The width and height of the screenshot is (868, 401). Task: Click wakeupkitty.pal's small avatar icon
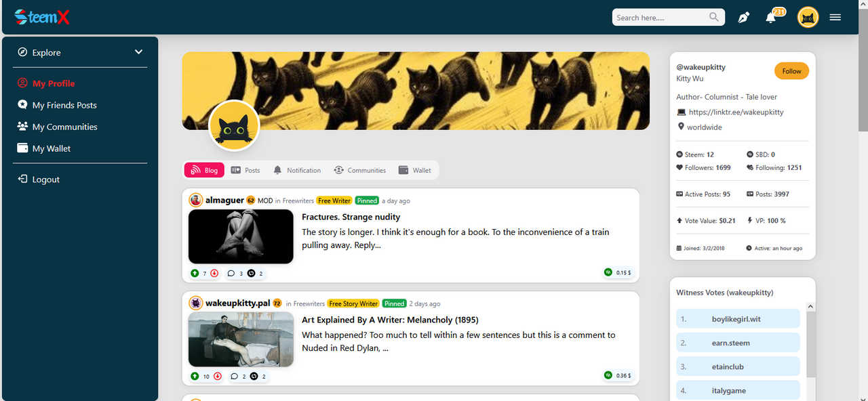tap(196, 303)
